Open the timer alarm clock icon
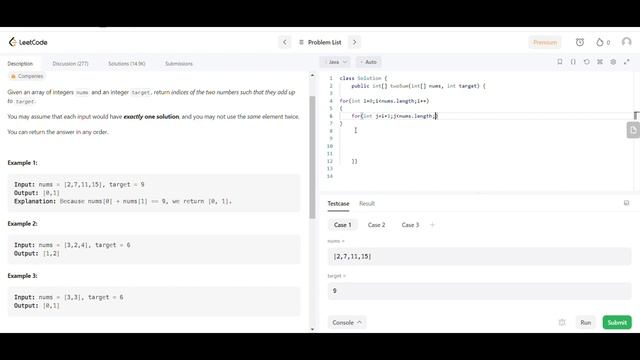The width and height of the screenshot is (640, 360). 580,42
